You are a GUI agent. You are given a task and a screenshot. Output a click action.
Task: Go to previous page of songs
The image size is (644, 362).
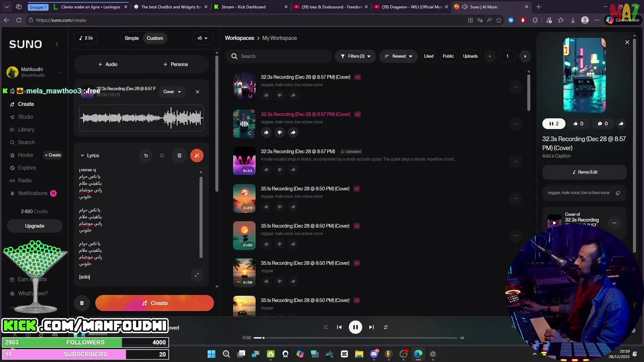[490, 56]
